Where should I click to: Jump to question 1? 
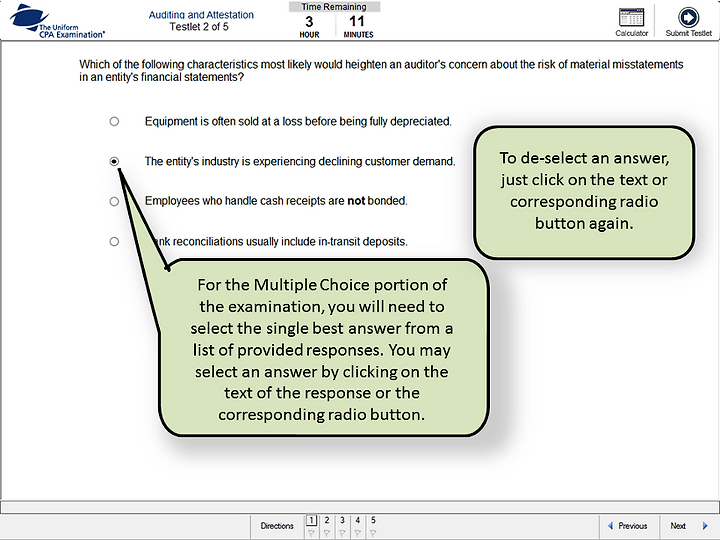pos(311,520)
